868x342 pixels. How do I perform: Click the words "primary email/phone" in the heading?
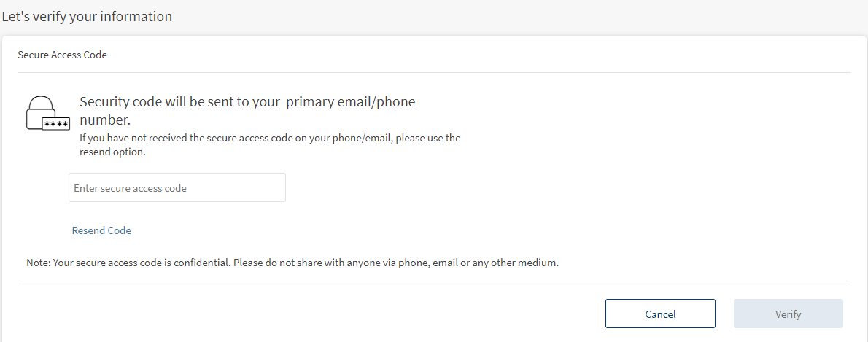tap(350, 102)
